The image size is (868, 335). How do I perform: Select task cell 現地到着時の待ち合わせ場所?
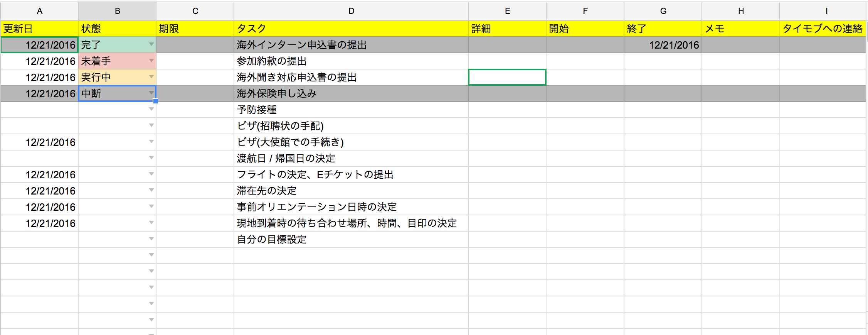tap(351, 223)
